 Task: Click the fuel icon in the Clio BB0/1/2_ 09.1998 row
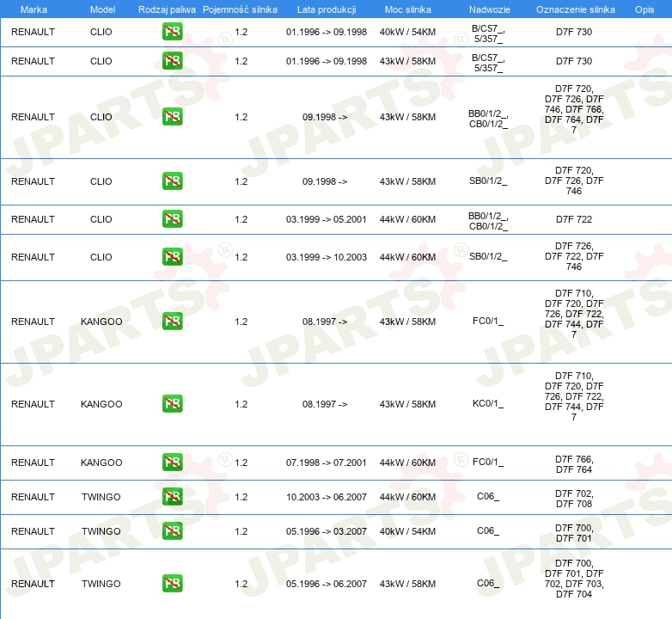[172, 117]
